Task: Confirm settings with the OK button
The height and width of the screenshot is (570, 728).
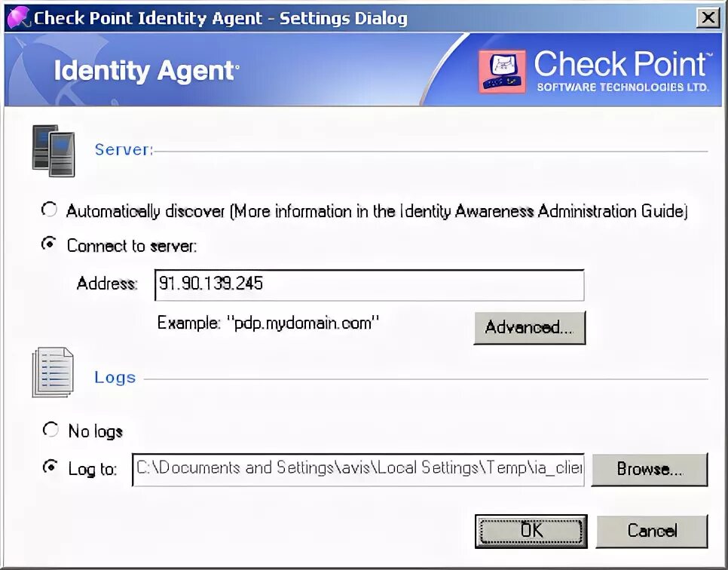Action: [531, 531]
